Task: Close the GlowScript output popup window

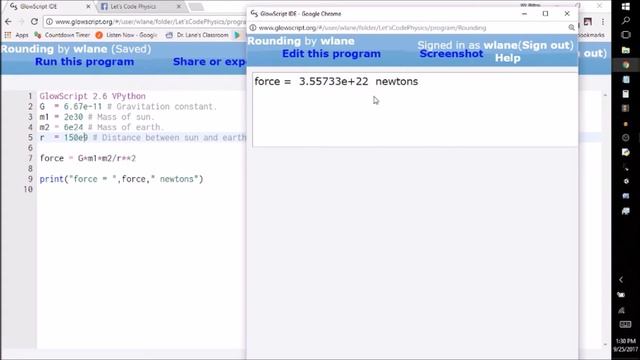Action: click(x=567, y=13)
